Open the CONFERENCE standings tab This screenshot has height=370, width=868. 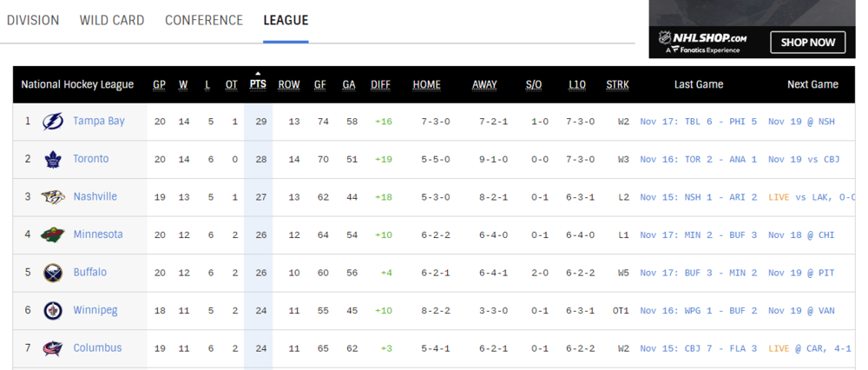pyautogui.click(x=204, y=21)
